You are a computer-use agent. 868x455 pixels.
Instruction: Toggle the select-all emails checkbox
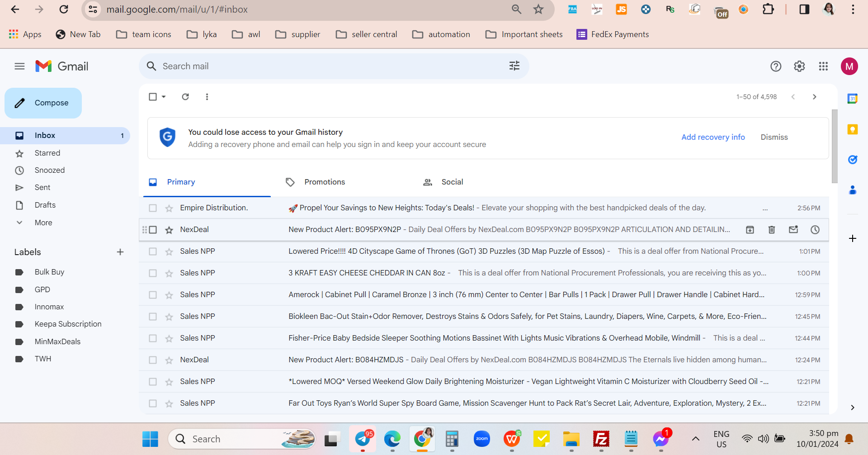[153, 97]
